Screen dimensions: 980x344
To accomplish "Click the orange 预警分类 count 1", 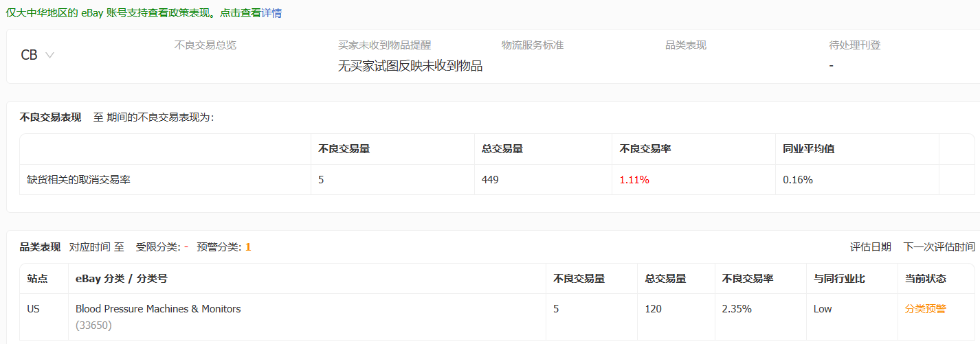I will tap(248, 247).
